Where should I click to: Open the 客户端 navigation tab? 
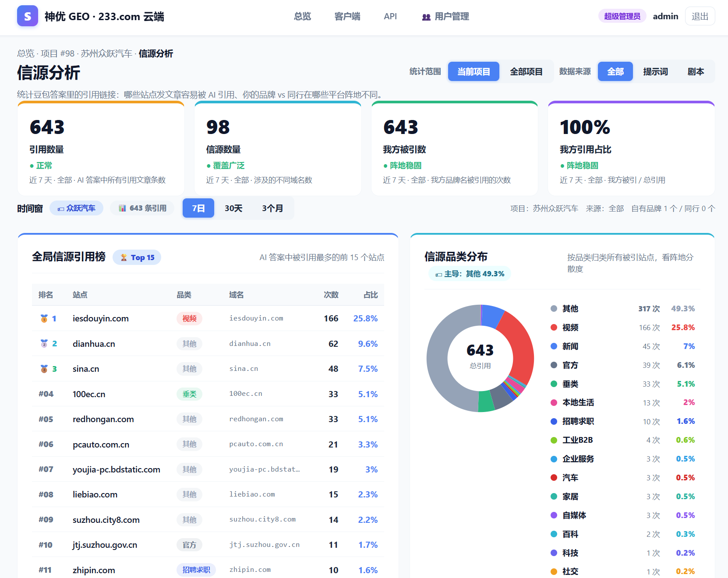pyautogui.click(x=347, y=17)
